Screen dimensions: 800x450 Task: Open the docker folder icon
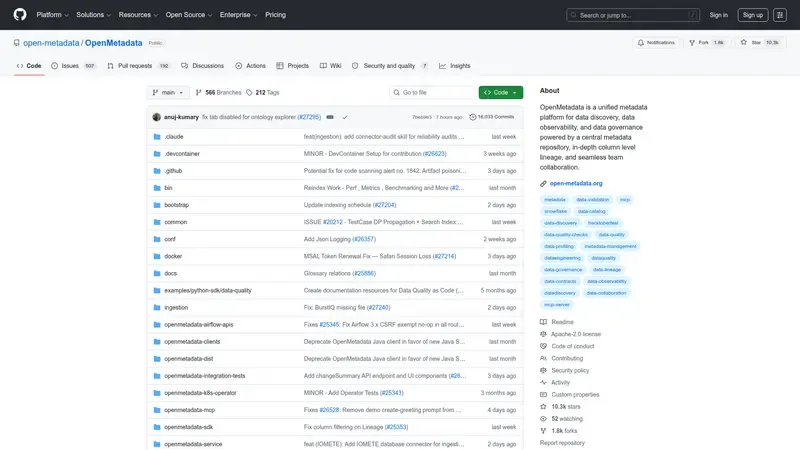pos(157,256)
